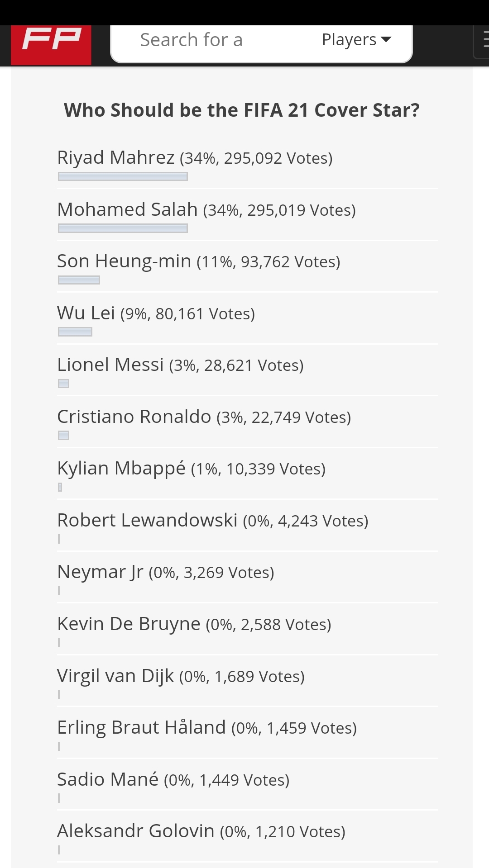The height and width of the screenshot is (868, 489).
Task: Click the 'Who Should be the FIFA 21 Cover Star?' heading
Action: pos(242,110)
